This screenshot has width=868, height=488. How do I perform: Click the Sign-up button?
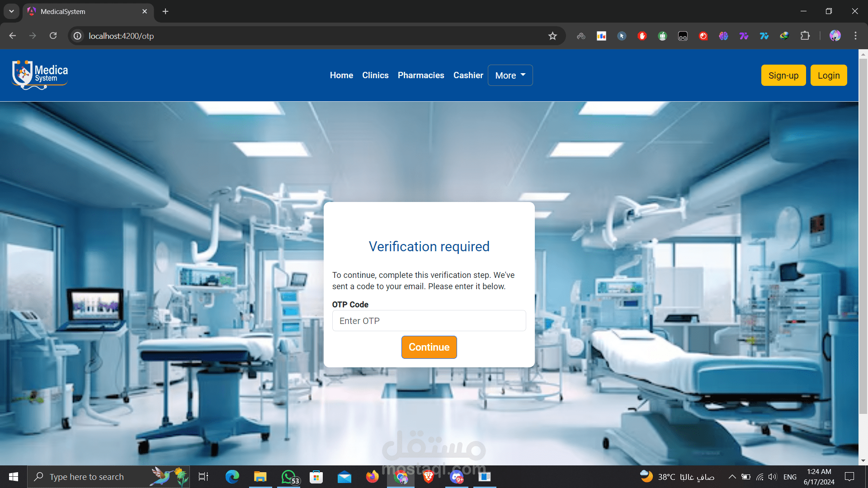[783, 75]
